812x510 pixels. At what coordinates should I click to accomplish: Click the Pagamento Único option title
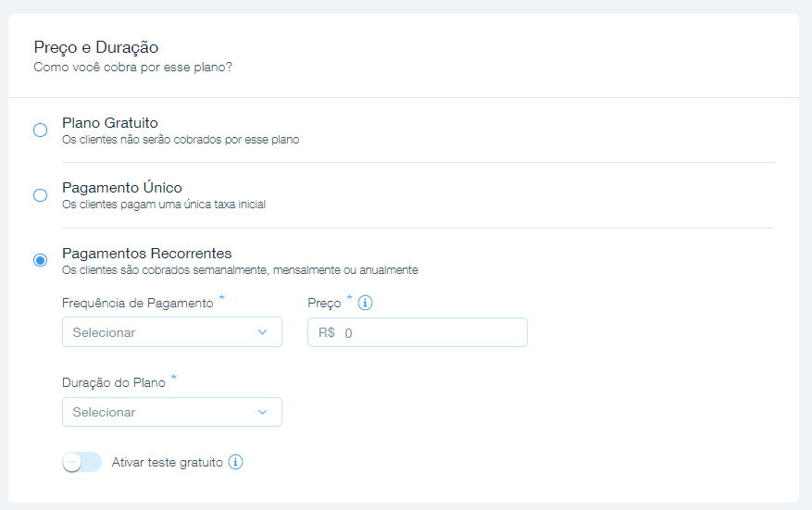122,187
